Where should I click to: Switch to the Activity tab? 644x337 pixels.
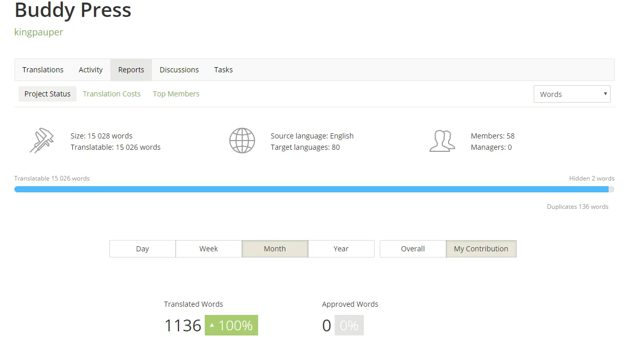pos(91,70)
